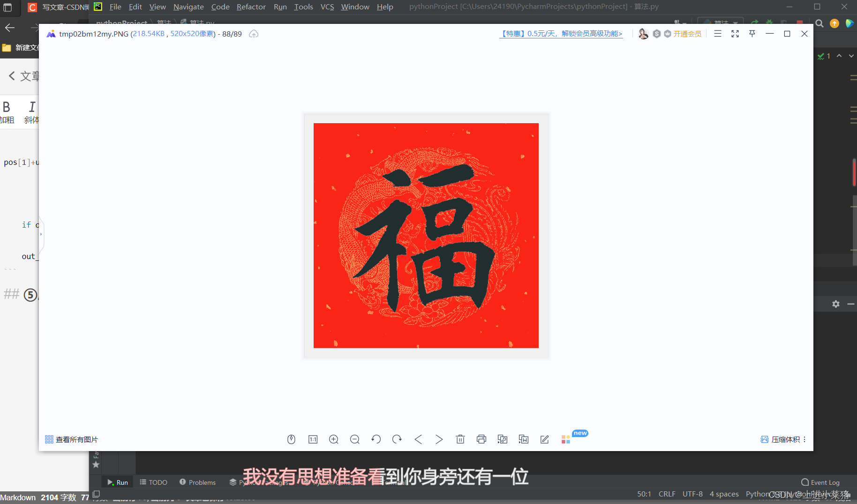Click orange update arrow icon in PyCharm
857x504 pixels.
coord(834,23)
